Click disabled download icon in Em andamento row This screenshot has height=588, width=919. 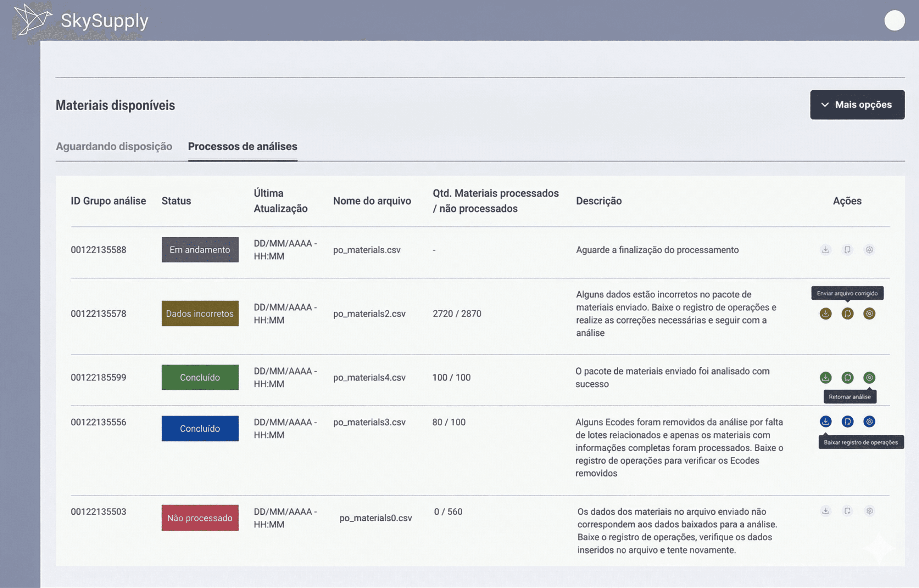tap(825, 250)
